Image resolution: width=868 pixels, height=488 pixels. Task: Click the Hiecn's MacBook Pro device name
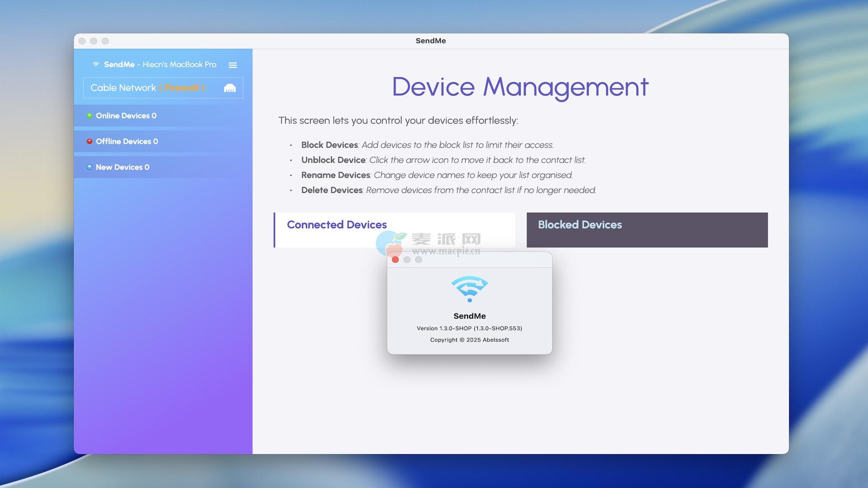click(179, 65)
